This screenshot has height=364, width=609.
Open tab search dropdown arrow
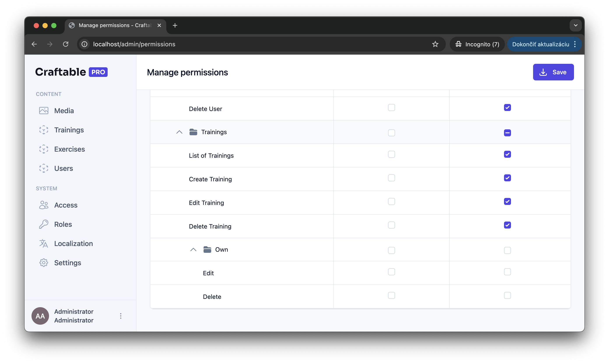coord(576,25)
